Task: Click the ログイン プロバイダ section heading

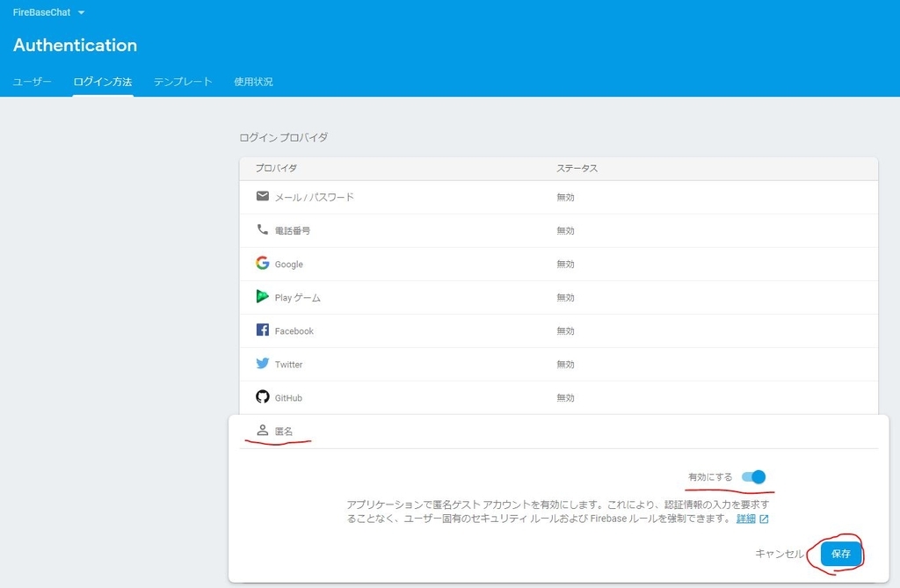Action: [x=284, y=137]
